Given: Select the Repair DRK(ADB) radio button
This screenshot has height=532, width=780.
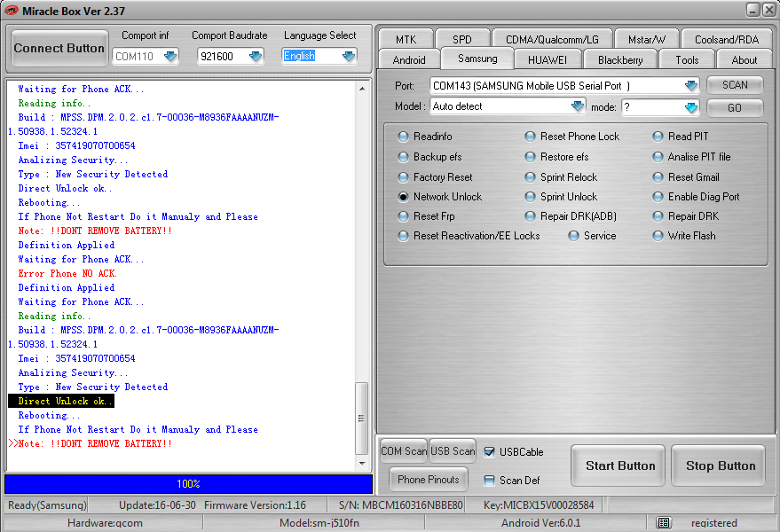Looking at the screenshot, I should pyautogui.click(x=531, y=216).
